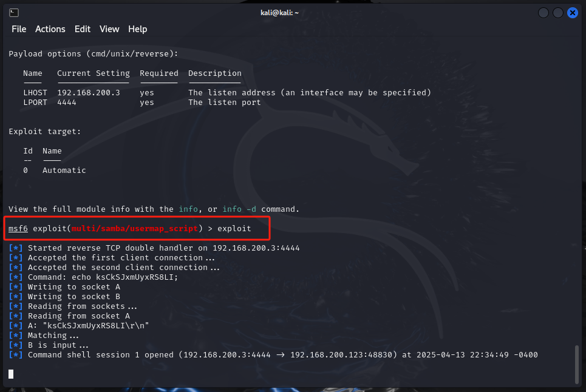Viewport: 586px width, 392px height.
Task: Click the 'Started reverse TCP double handler' line
Action: (154, 248)
